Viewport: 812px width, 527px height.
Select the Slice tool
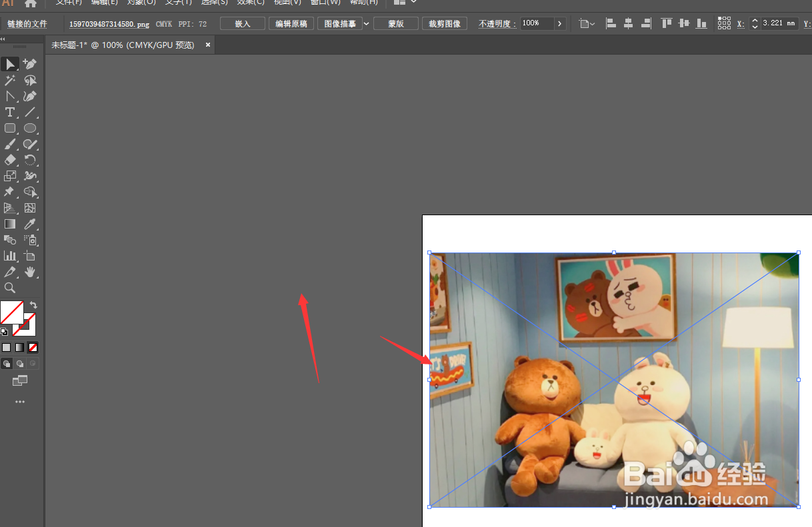click(x=10, y=272)
